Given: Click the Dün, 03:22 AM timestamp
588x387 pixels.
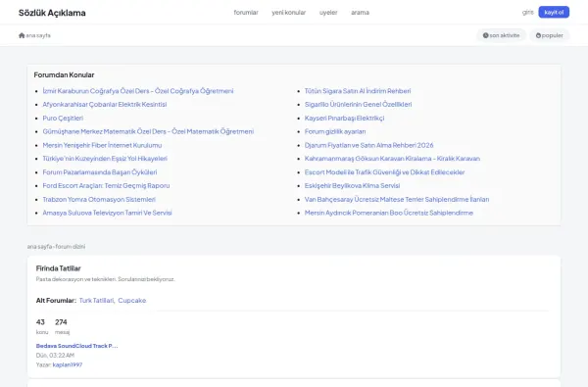Looking at the screenshot, I should pos(55,355).
